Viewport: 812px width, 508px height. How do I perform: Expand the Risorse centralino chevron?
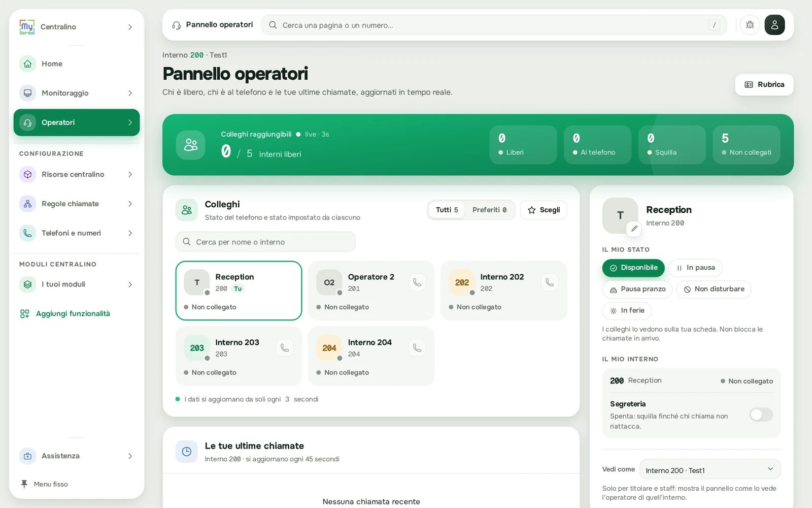[130, 174]
